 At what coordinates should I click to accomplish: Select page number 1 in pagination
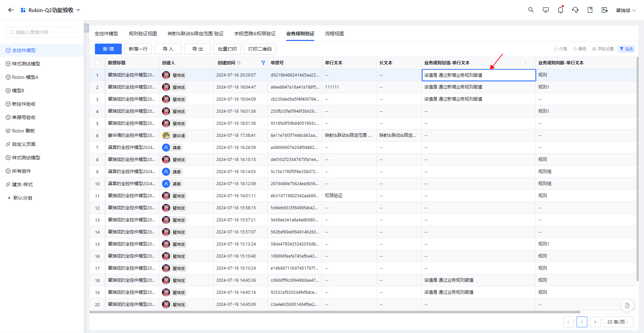click(x=582, y=322)
